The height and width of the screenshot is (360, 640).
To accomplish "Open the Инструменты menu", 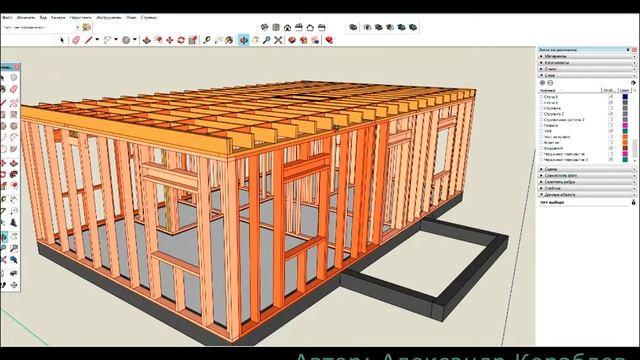I will [x=109, y=18].
